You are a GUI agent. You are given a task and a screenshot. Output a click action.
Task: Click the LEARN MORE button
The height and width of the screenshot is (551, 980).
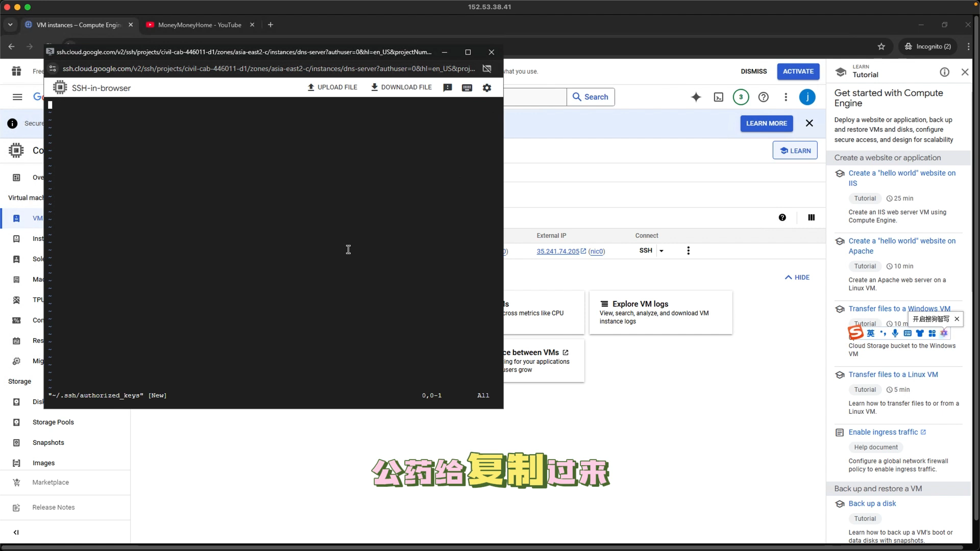[767, 123]
